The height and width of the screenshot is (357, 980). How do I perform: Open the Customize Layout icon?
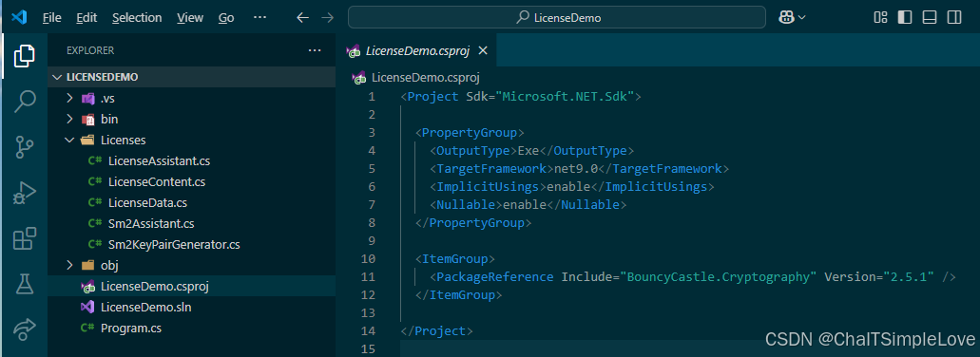coord(880,17)
